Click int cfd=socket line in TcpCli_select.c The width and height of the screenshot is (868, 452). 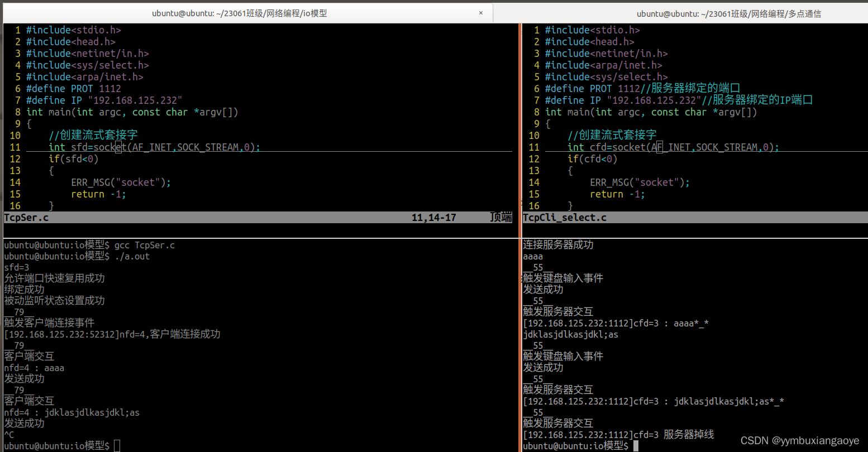(x=673, y=147)
